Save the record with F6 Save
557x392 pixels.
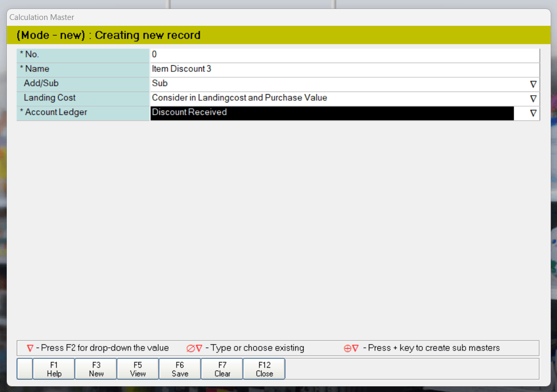click(x=180, y=369)
